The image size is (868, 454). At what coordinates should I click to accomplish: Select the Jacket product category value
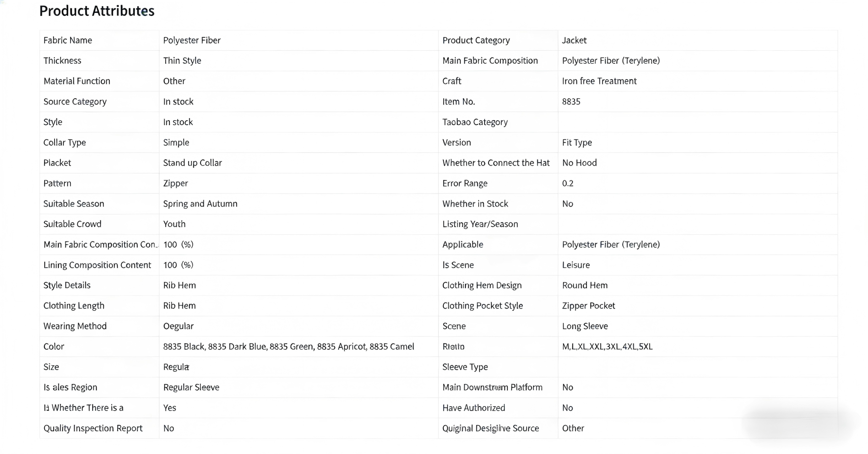pos(574,40)
